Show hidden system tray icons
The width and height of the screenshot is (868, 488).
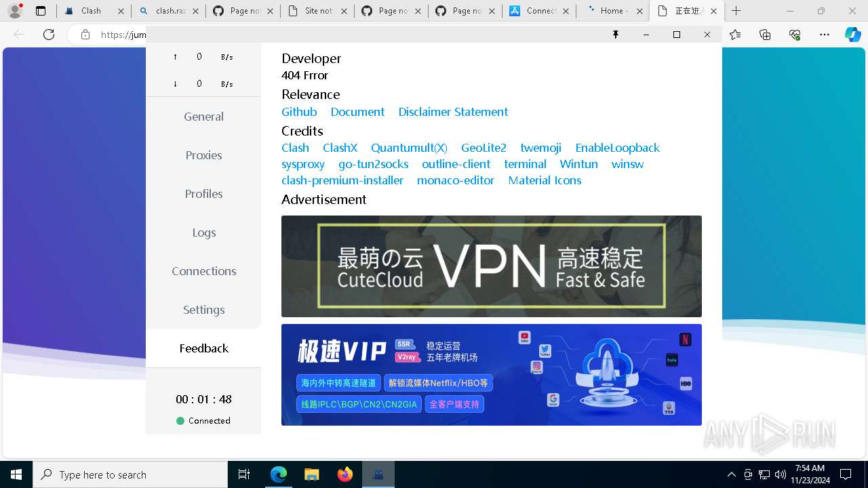coord(731,474)
